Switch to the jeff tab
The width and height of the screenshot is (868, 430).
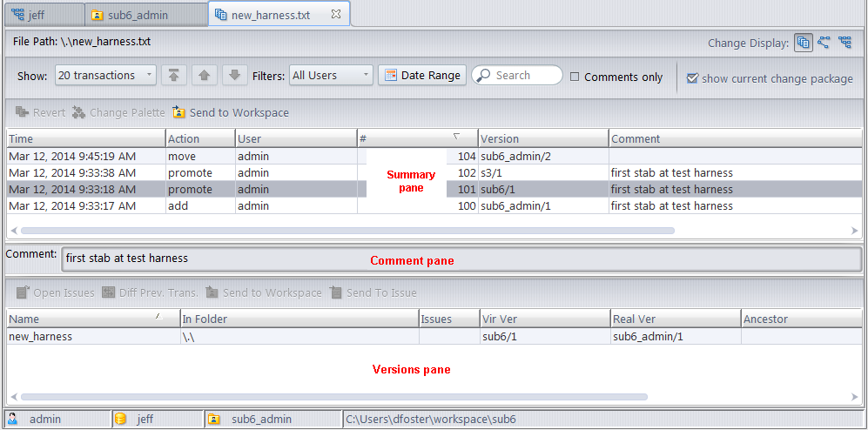(42, 15)
